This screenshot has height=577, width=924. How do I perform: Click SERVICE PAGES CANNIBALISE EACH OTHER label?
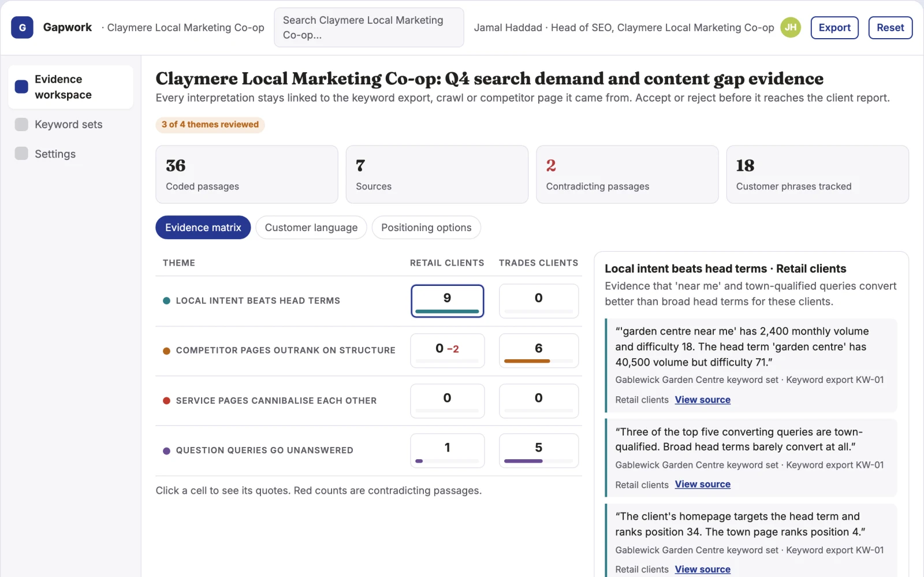276,401
